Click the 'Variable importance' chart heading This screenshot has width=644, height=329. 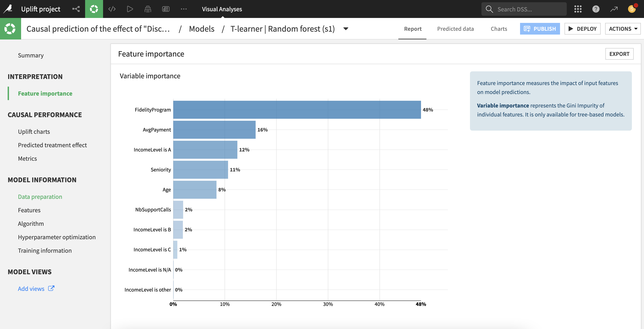click(x=150, y=76)
